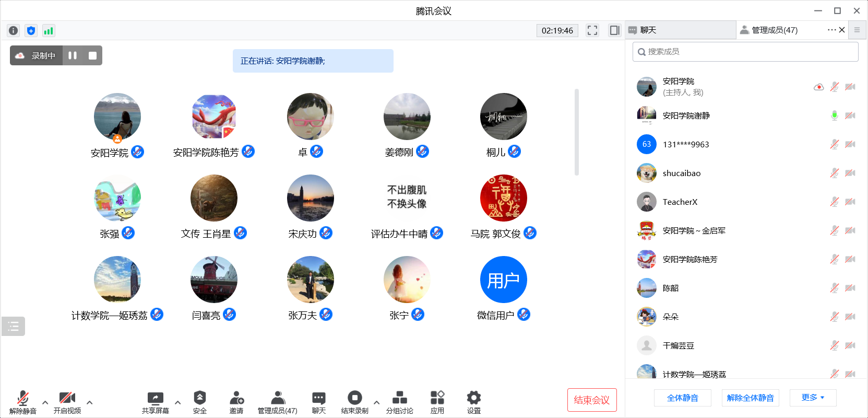Start sharing screen with 共享屏幕
868x418 pixels.
point(156,402)
